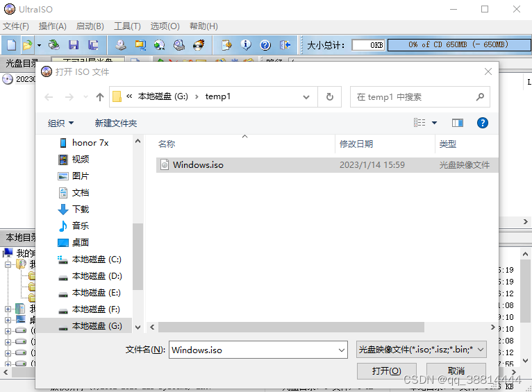
Task: Expand the address bar history dropdown
Action: (x=306, y=97)
